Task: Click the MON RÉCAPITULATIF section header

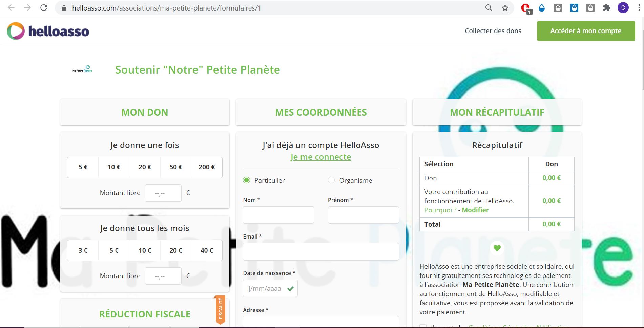Action: 497,112
